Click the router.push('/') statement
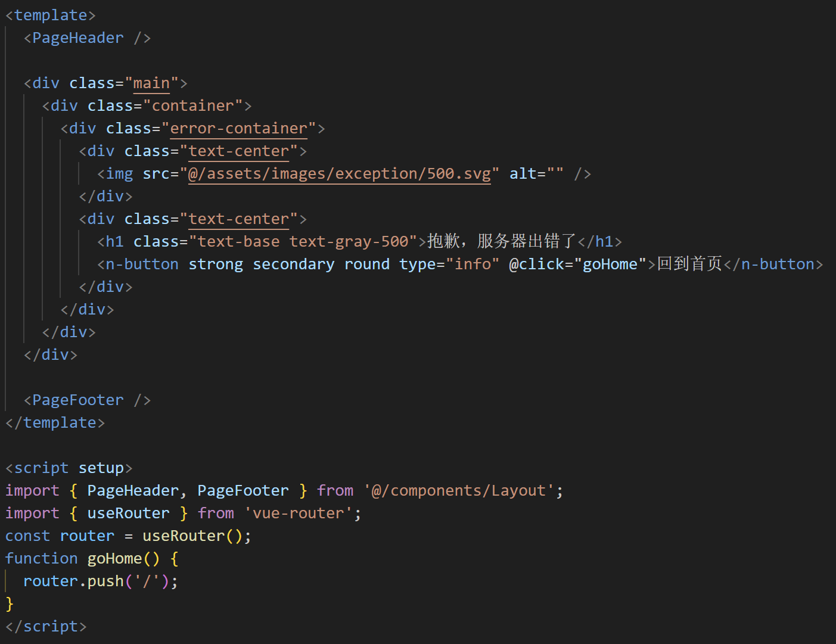 point(101,581)
